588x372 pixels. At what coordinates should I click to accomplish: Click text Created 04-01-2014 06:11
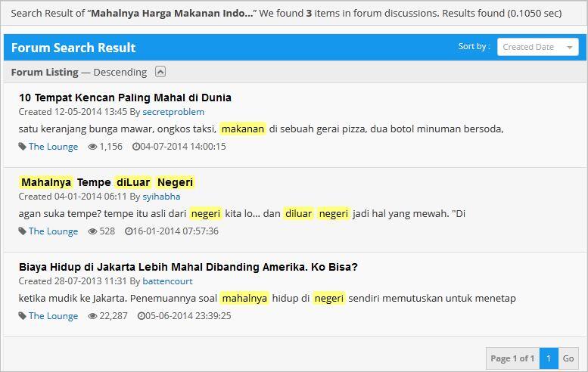point(73,197)
